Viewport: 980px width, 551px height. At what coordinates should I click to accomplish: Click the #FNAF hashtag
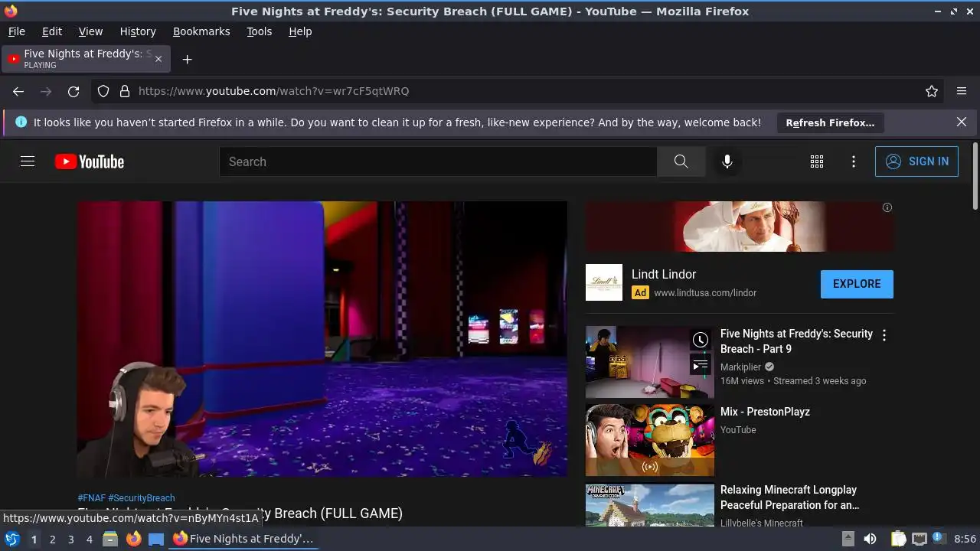tap(91, 498)
